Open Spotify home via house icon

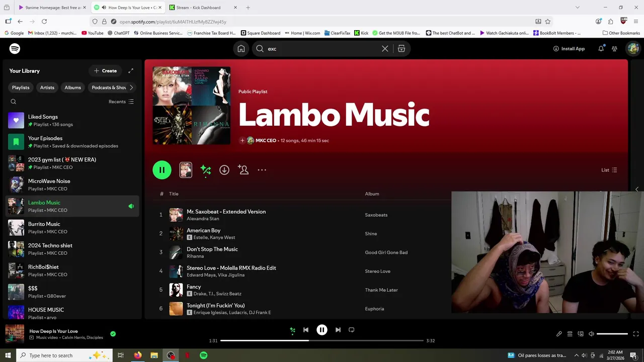coord(241,49)
